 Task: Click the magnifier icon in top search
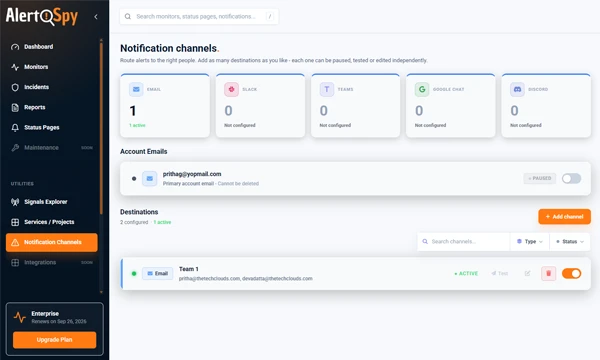coord(128,16)
